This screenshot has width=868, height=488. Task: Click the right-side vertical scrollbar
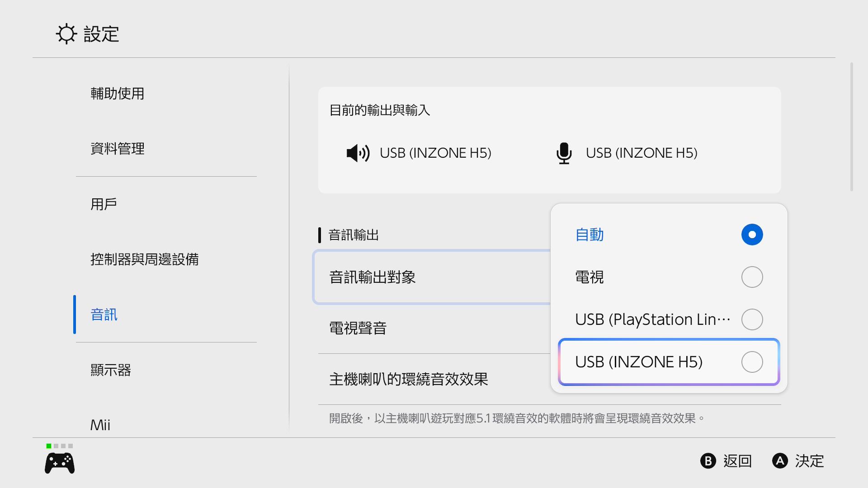851,127
